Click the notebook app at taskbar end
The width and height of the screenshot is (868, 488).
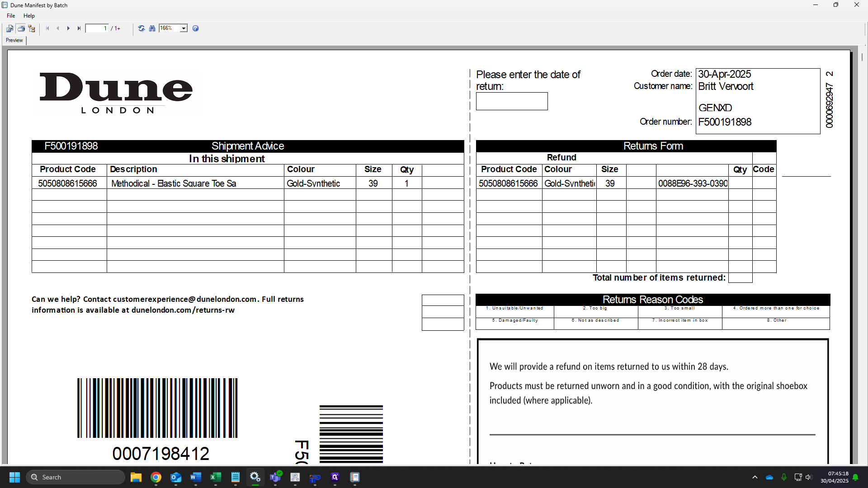355,477
